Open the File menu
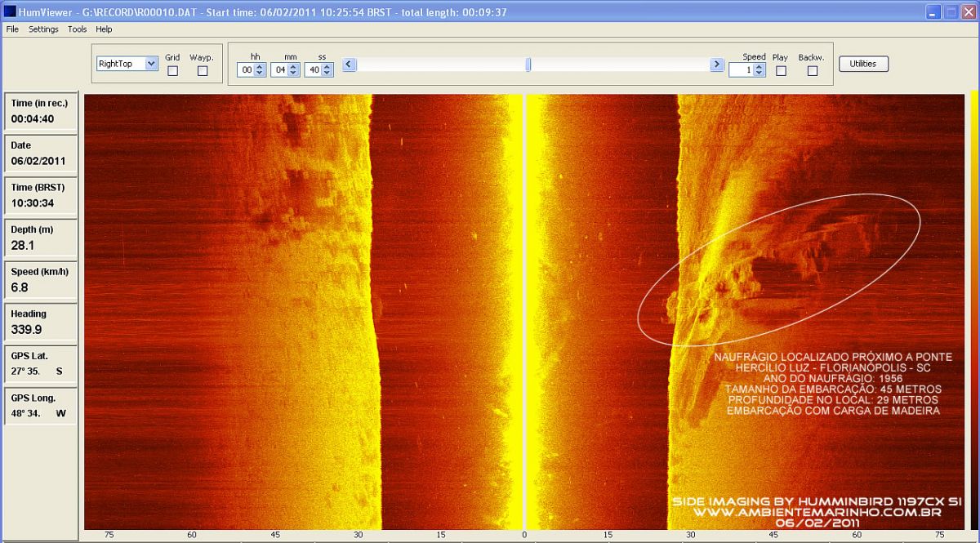The height and width of the screenshot is (543, 980). 12,29
